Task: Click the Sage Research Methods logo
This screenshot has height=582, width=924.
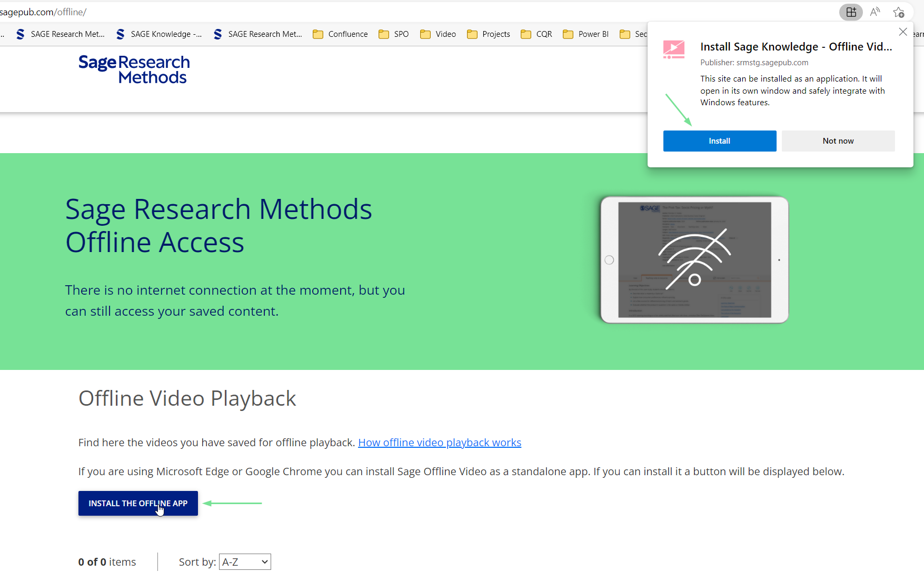Action: pos(134,69)
